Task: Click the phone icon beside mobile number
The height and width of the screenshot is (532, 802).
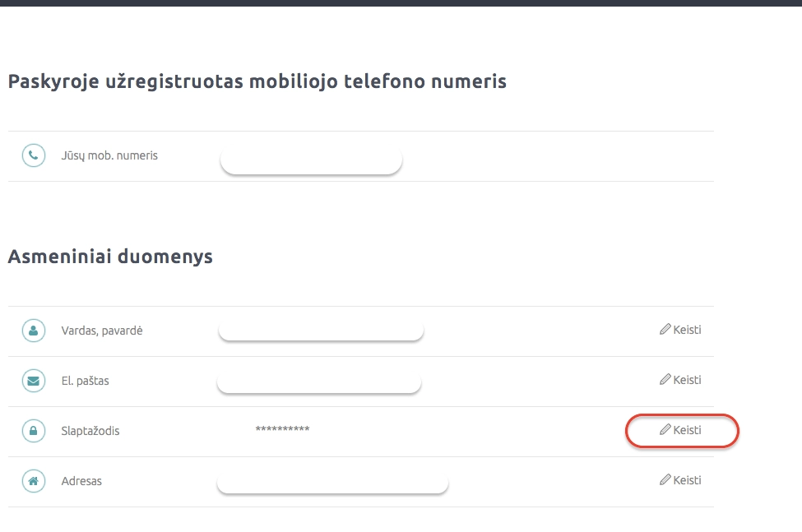Action: coord(33,155)
